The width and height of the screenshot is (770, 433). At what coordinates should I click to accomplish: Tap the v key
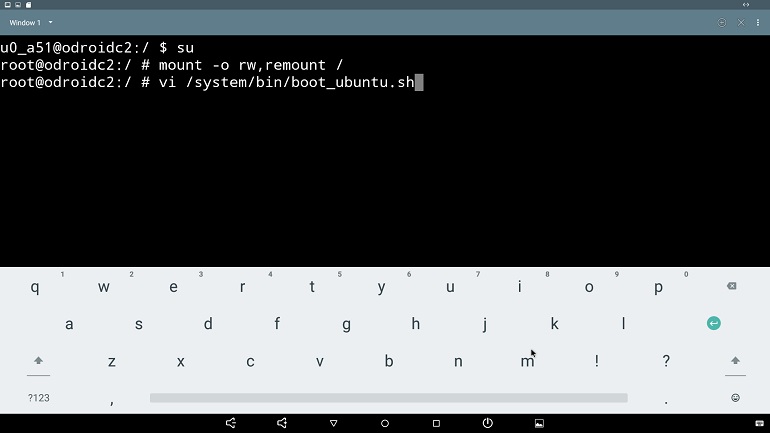point(320,361)
